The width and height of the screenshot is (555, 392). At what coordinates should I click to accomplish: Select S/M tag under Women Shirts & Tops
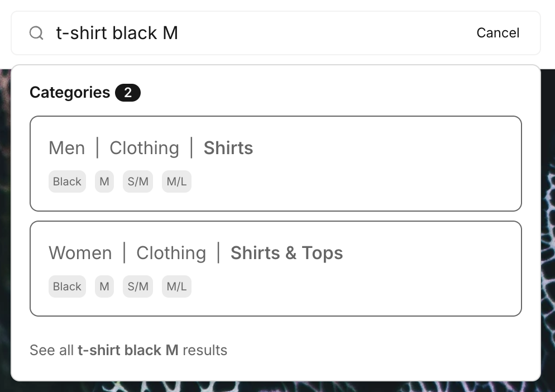[x=138, y=287]
